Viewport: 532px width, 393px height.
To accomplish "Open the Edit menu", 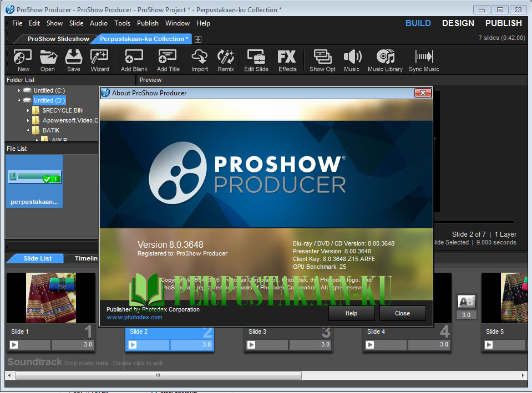I will tap(34, 23).
